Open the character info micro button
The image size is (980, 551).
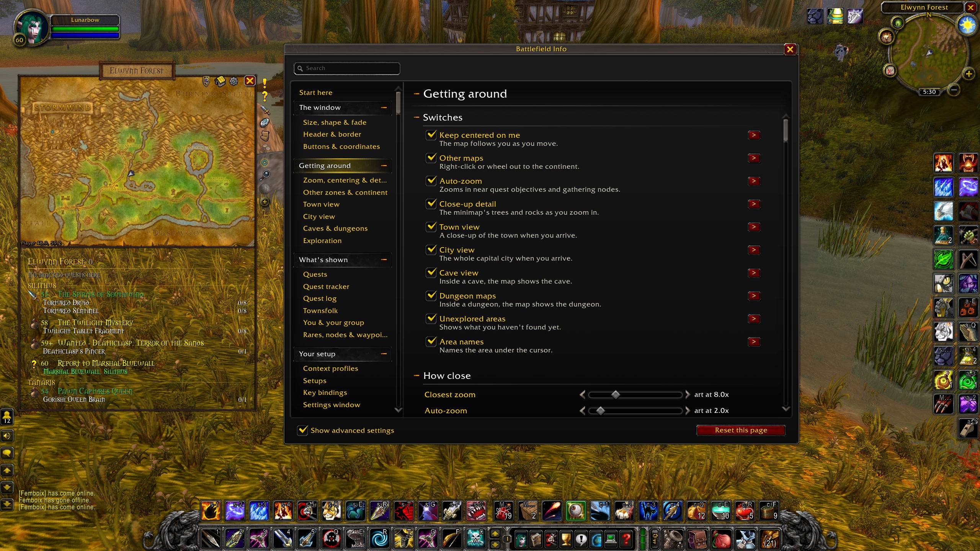(x=521, y=540)
